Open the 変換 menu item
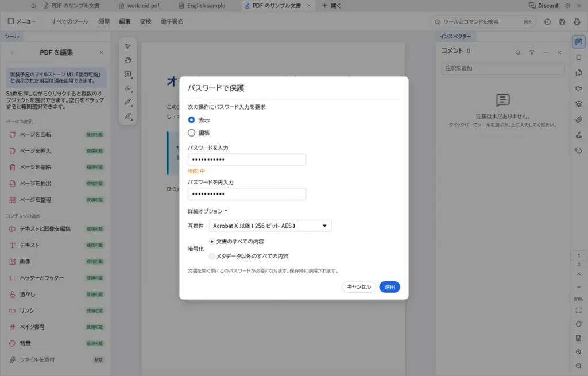The width and height of the screenshot is (588, 376). click(x=145, y=21)
